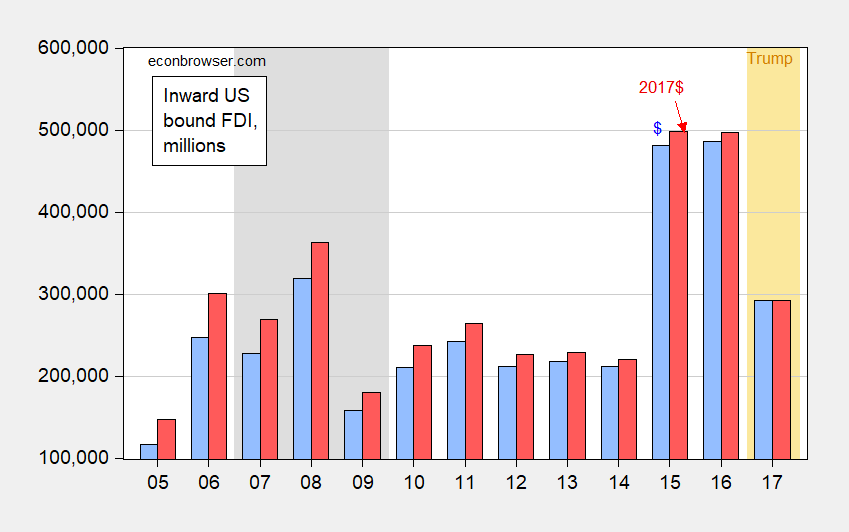Select the red bar for year 08
849x532 pixels.
tap(320, 351)
